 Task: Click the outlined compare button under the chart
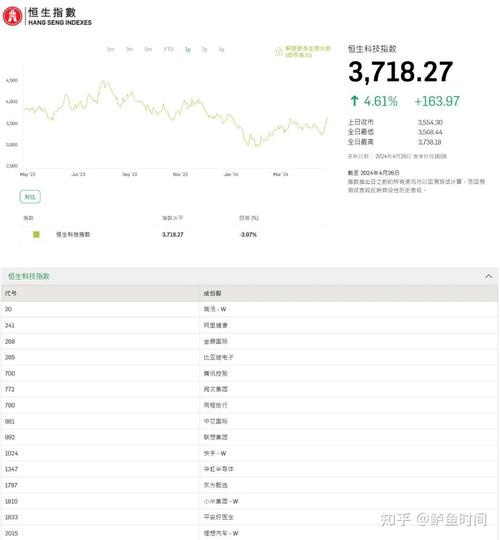(x=30, y=197)
